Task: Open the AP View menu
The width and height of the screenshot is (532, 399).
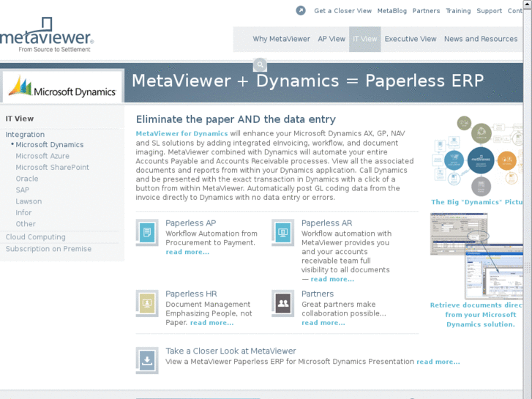Action: (331, 39)
